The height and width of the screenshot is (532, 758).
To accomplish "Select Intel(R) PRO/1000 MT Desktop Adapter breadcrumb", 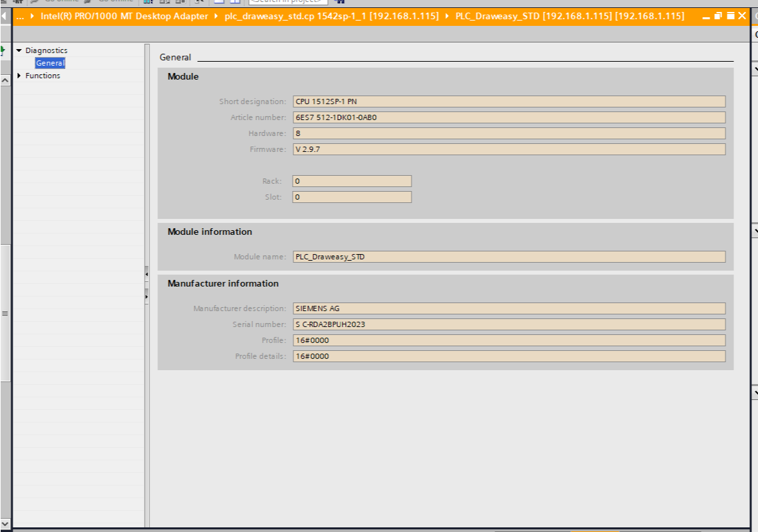I will click(124, 16).
